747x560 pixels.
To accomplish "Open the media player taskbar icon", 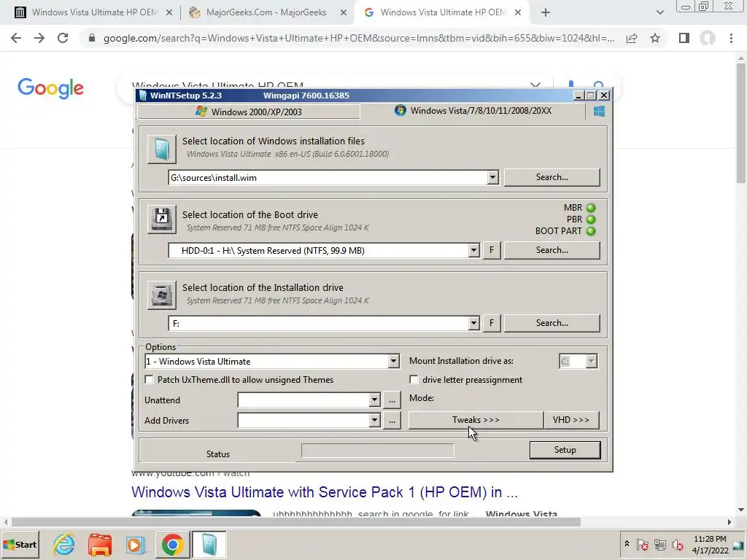I will coord(135,545).
